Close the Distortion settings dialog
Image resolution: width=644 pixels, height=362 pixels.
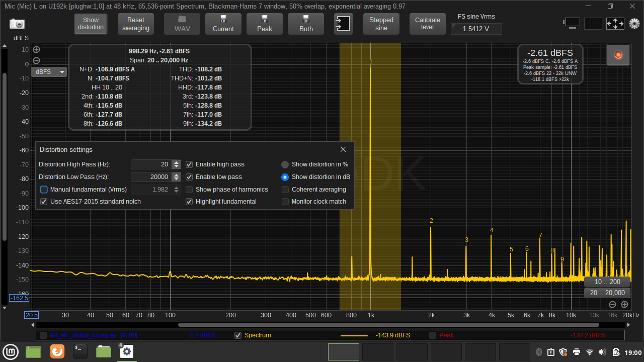tap(343, 149)
